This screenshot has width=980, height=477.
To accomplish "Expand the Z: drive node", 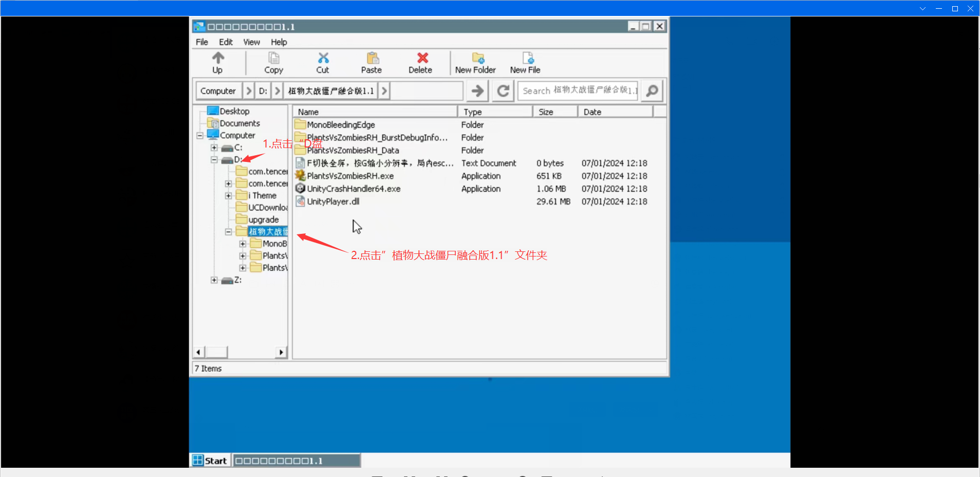I will coord(214,280).
